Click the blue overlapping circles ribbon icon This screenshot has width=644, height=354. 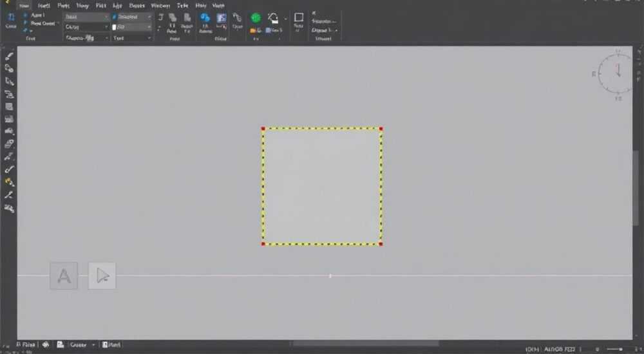click(x=205, y=17)
